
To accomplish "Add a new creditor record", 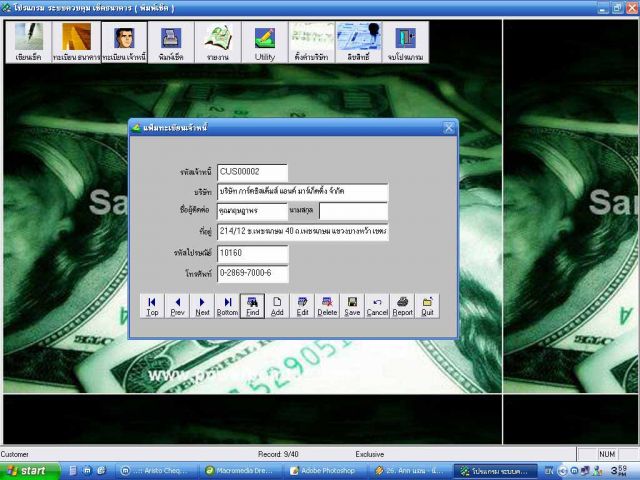I will click(277, 306).
